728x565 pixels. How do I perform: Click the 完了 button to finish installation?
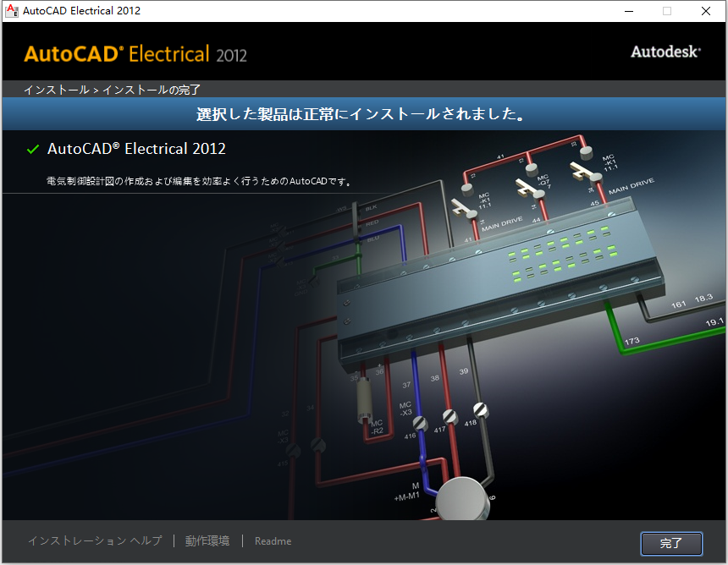(x=671, y=543)
